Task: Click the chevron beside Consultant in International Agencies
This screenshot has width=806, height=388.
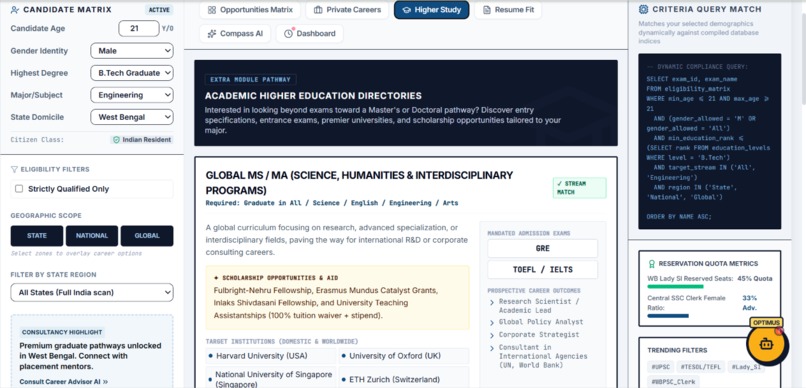Action: click(x=492, y=348)
